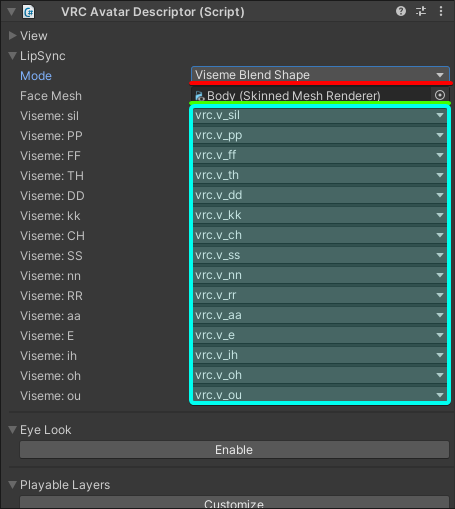Open the vrc.v_kk viseme dropdown
455x509 pixels.
(320, 215)
